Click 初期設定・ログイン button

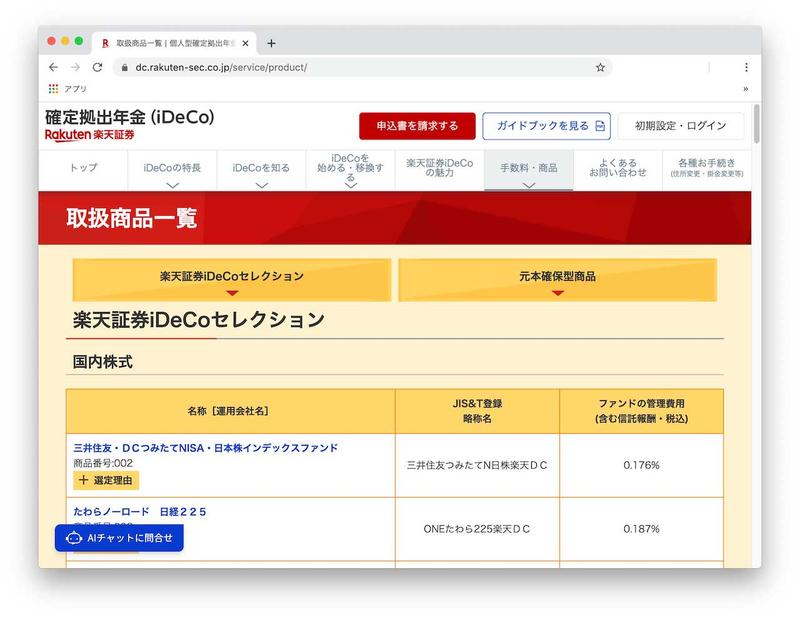[681, 126]
